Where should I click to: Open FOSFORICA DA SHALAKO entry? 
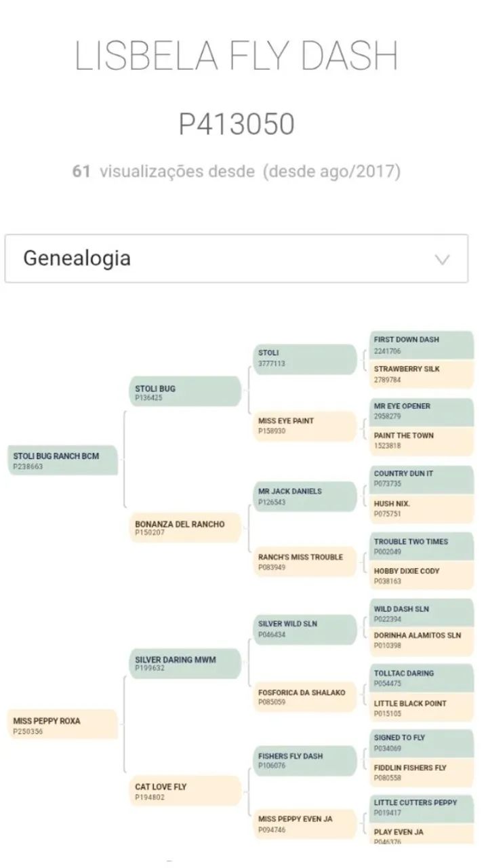pos(304,697)
